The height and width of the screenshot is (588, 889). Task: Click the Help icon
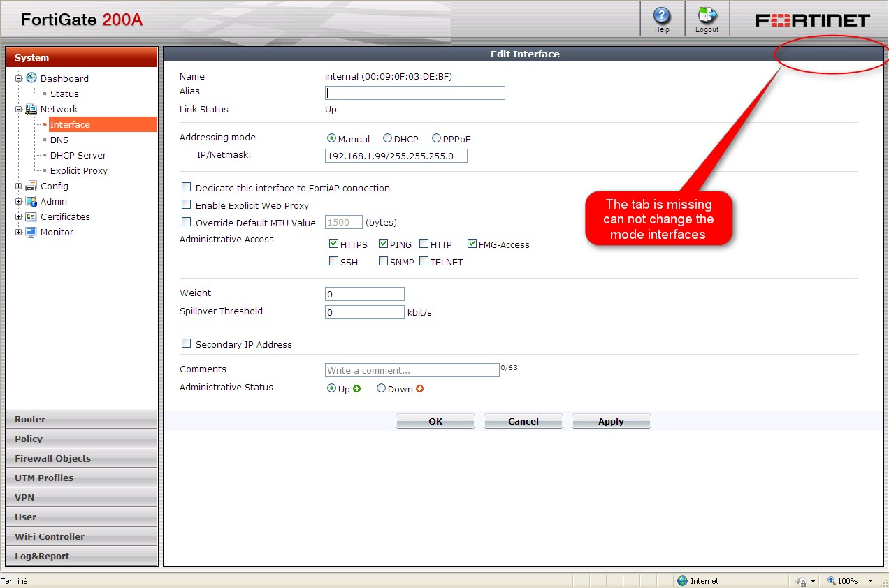coord(661,15)
